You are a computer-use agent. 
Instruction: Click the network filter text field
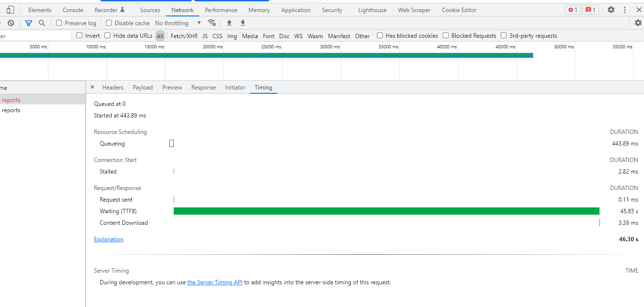click(35, 36)
